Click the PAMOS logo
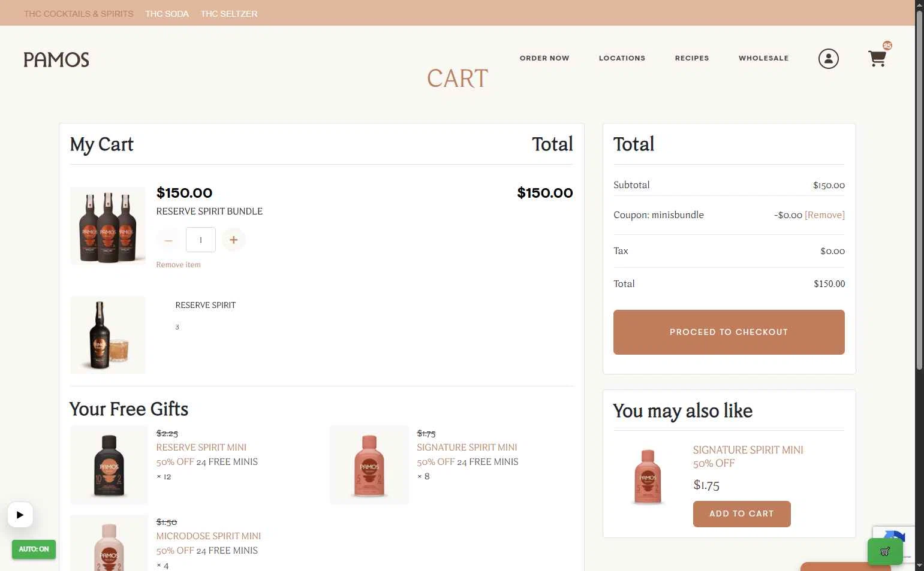The image size is (924, 571). (x=56, y=59)
